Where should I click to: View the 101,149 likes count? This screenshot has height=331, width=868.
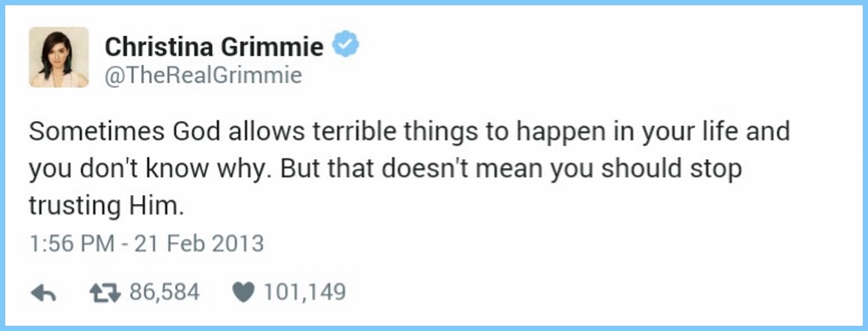click(303, 292)
